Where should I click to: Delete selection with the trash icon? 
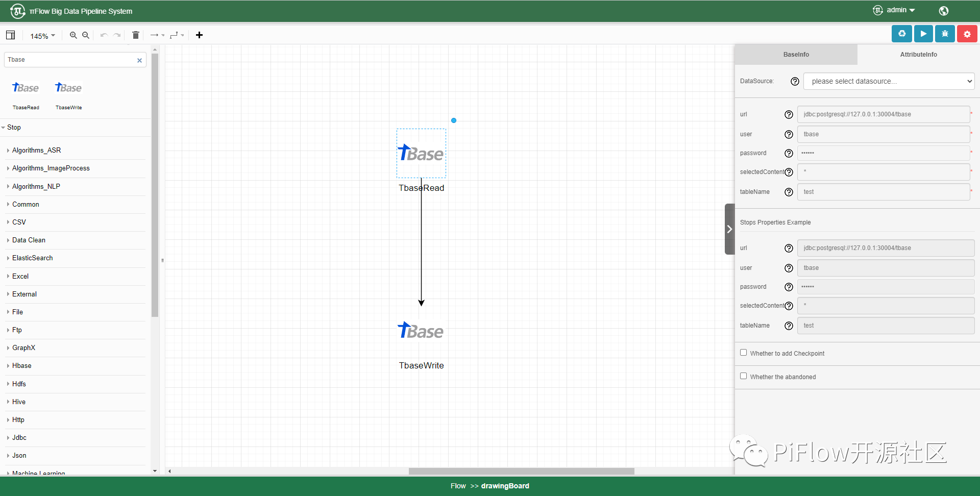[136, 35]
